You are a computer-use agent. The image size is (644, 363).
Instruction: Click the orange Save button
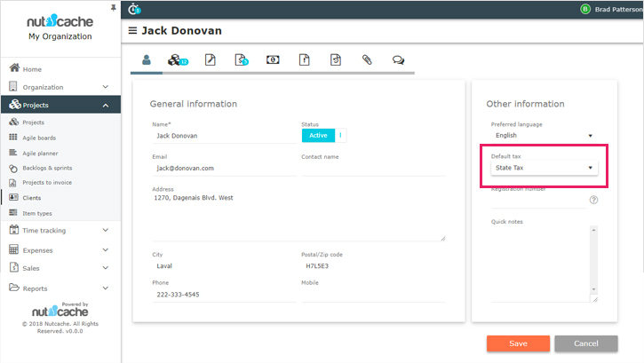click(518, 343)
